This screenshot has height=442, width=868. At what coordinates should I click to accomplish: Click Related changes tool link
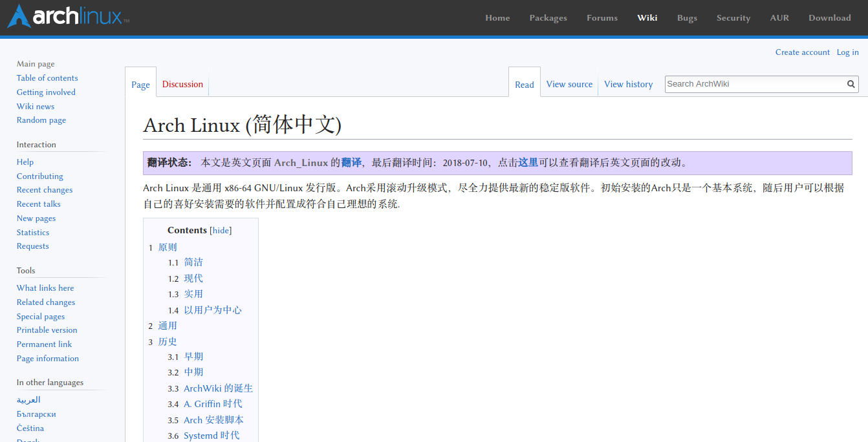pyautogui.click(x=46, y=302)
